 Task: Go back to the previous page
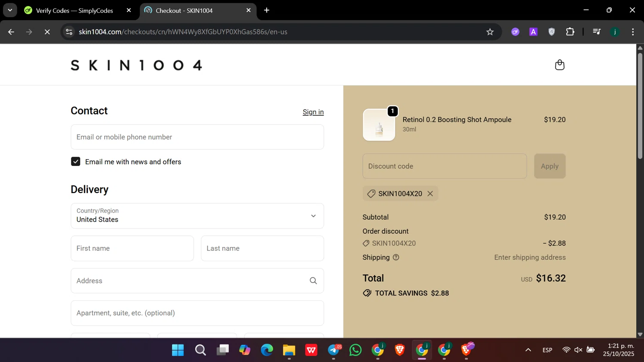(x=11, y=32)
